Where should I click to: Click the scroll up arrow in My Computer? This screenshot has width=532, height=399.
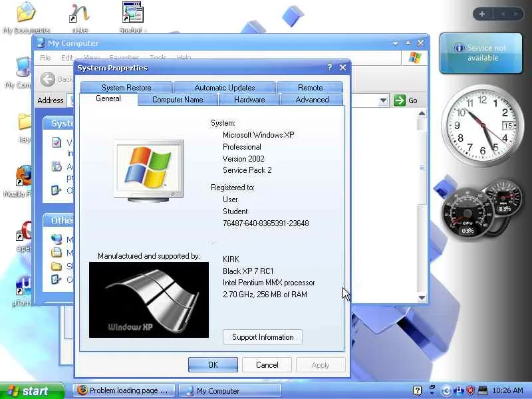coord(422,113)
